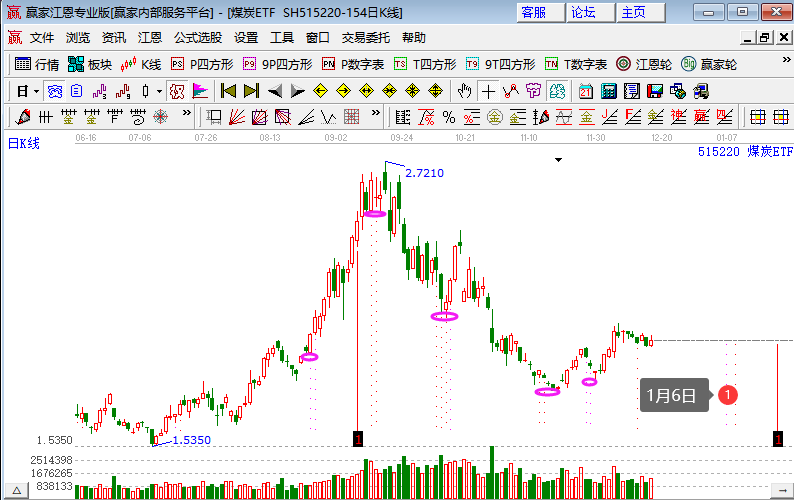Open the calendar 21 icon
This screenshot has height=500, width=794.
point(586,92)
